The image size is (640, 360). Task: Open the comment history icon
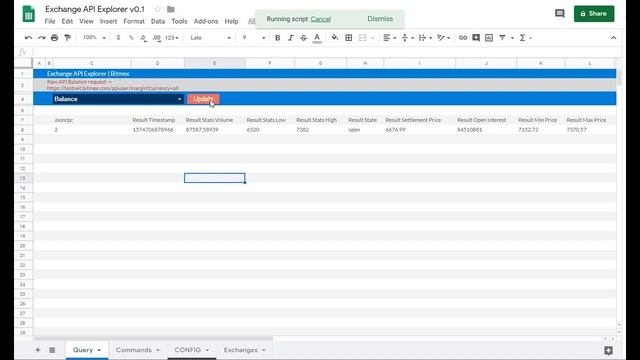coord(560,13)
